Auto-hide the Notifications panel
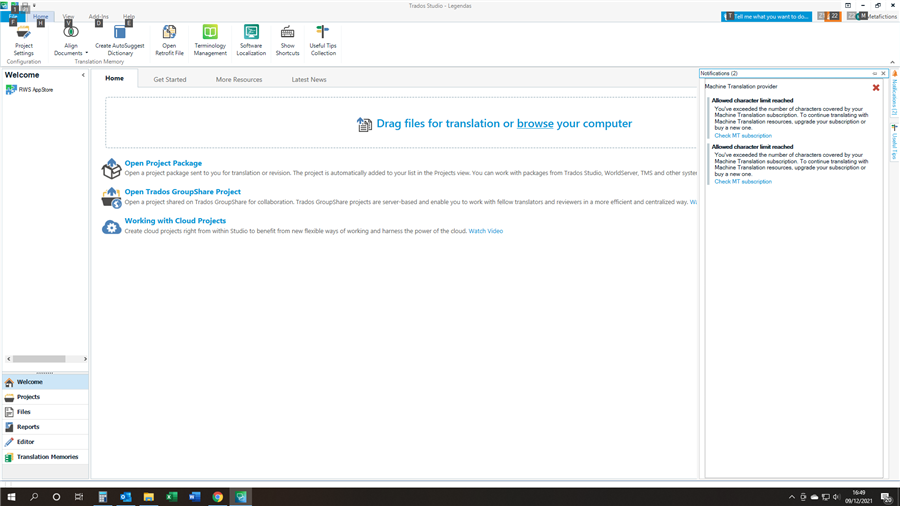This screenshot has width=900, height=506. tap(875, 73)
